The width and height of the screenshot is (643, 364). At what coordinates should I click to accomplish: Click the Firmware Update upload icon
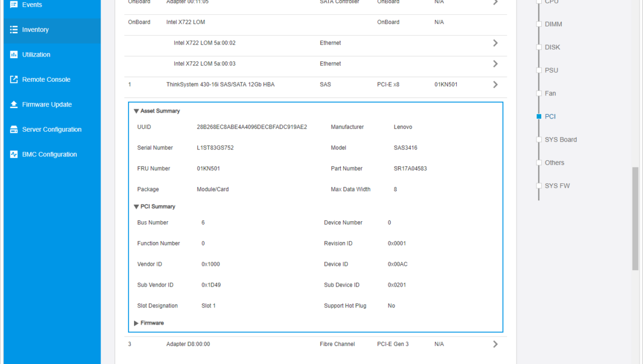14,104
